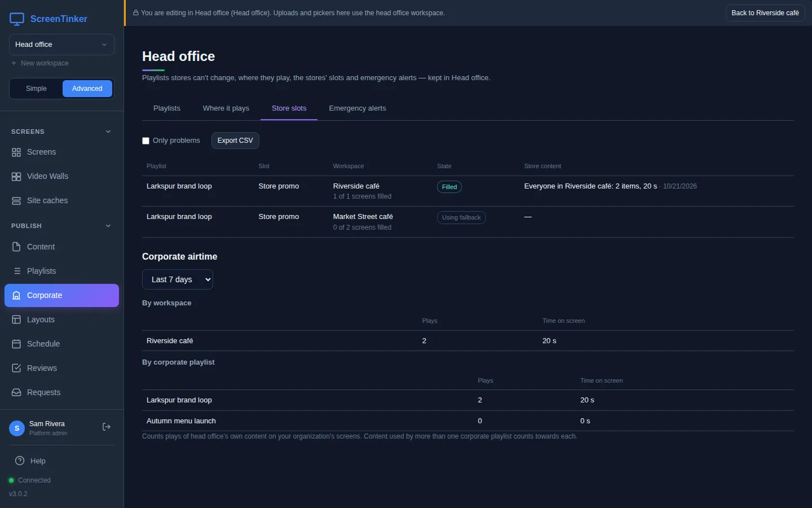The height and width of the screenshot is (508, 812).
Task: Switch to the Emergency alerts tab
Action: pos(358,108)
